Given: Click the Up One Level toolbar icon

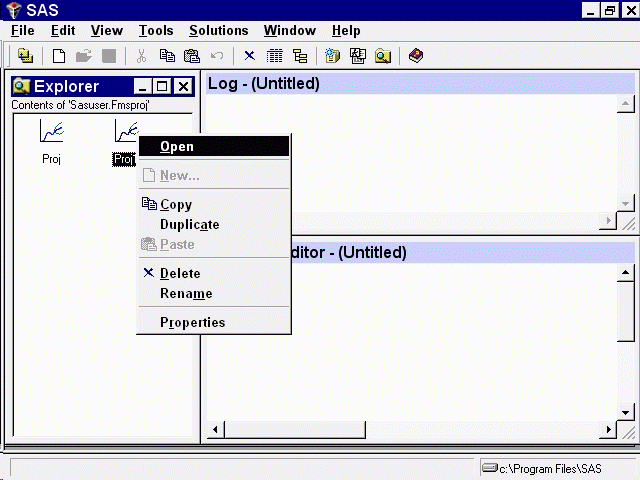Looking at the screenshot, I should 25,56.
